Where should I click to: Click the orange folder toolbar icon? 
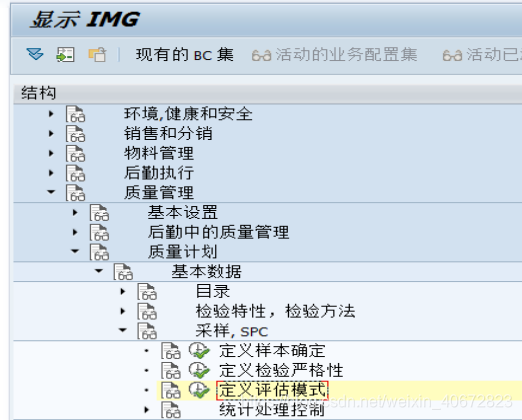coord(97,55)
